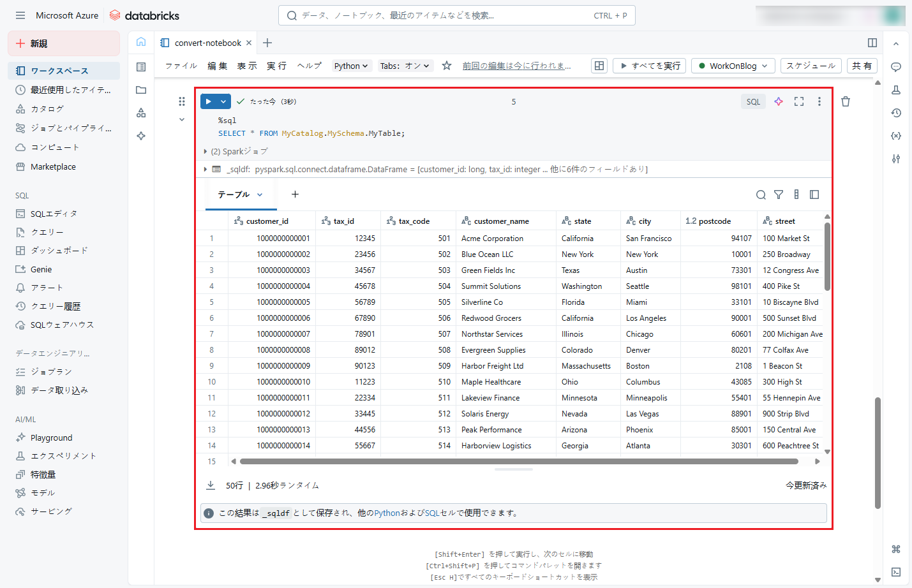Open the Python language dropdown

coord(351,66)
